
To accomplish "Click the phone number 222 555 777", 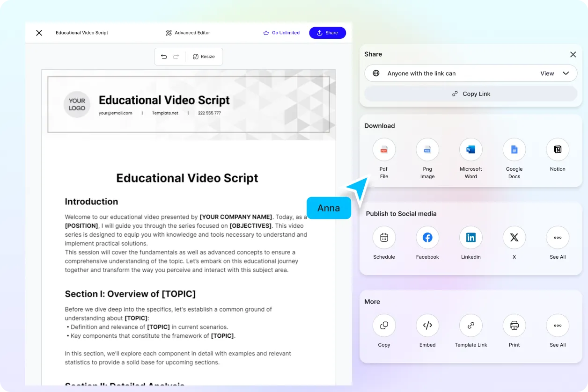I will [209, 113].
